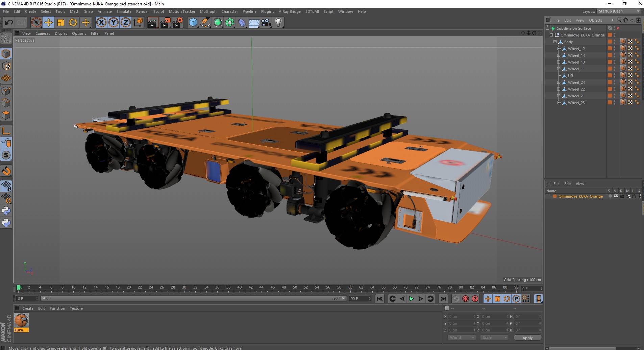This screenshot has width=644, height=350.
Task: Open the deformer bend icon
Action: [242, 23]
